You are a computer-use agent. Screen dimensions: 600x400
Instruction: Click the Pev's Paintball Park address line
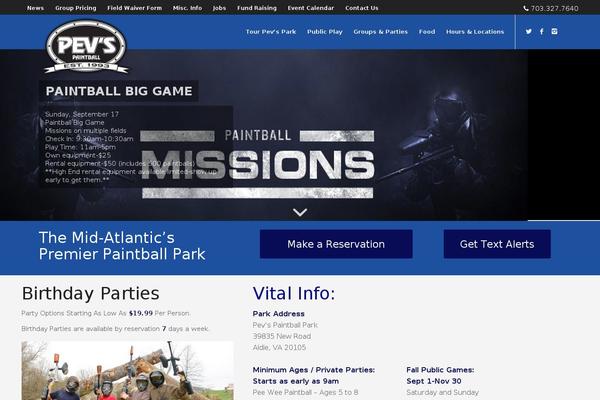(285, 325)
